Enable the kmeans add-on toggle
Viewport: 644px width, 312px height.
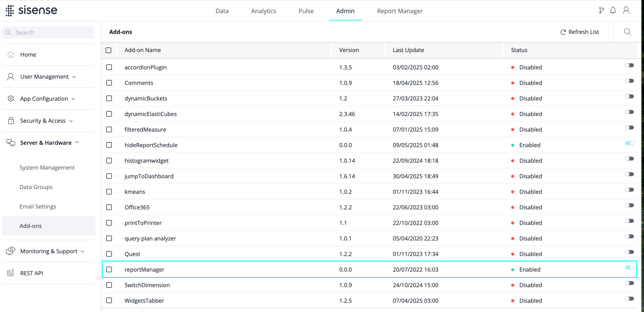(629, 190)
